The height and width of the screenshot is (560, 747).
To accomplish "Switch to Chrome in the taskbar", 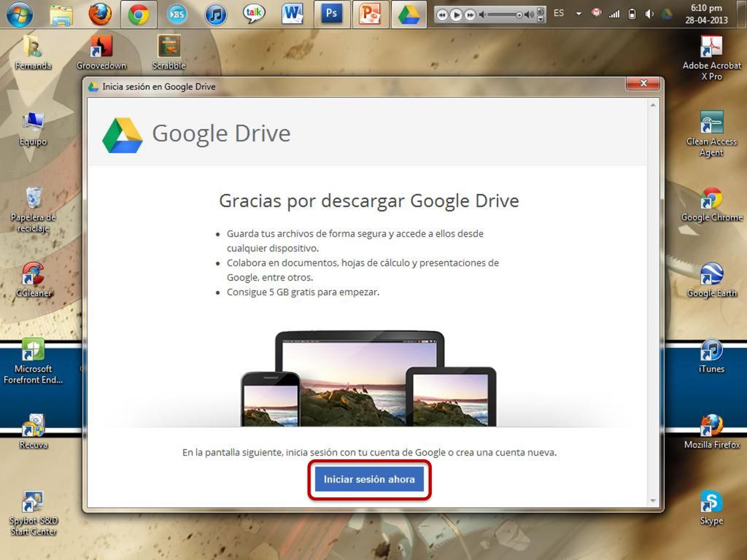I will [x=139, y=15].
